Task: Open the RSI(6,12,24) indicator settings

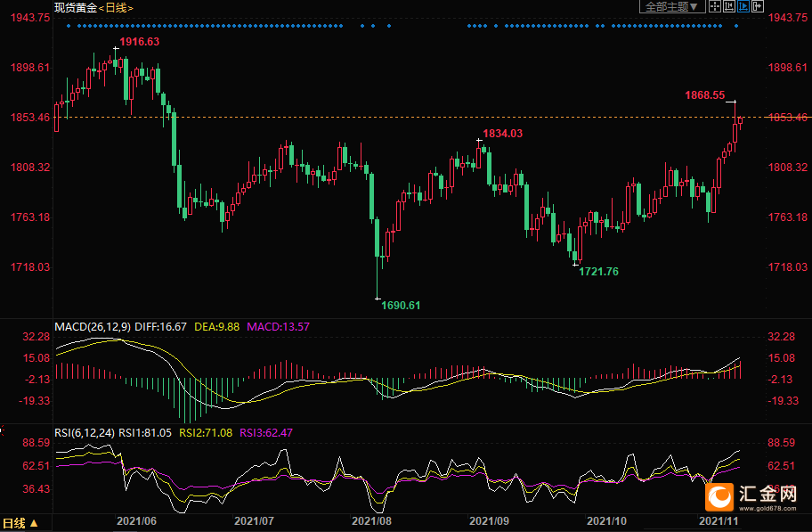Action: pyautogui.click(x=85, y=433)
